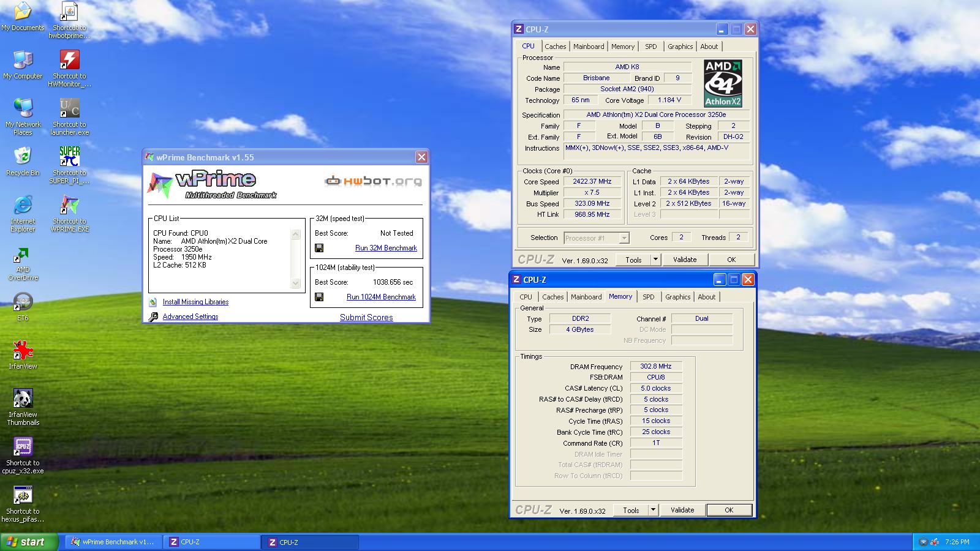Launch IrfanView from desktop
The image size is (980, 551).
(x=23, y=355)
